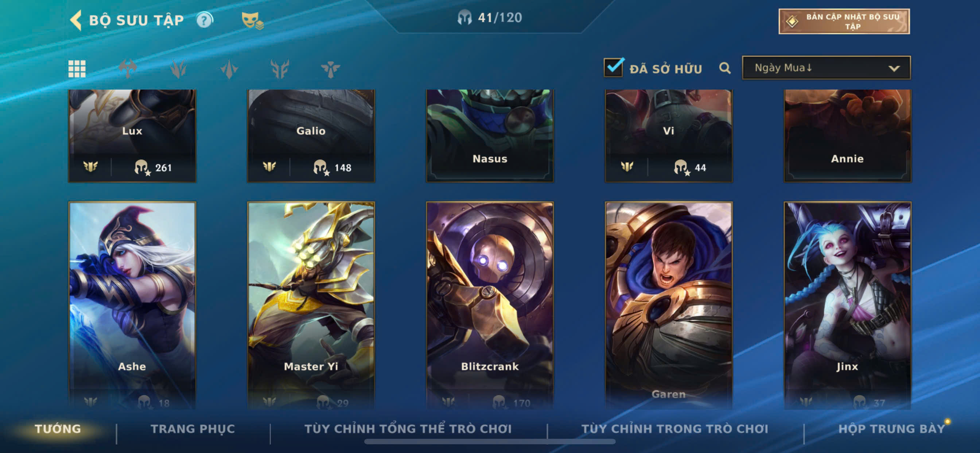Image resolution: width=980 pixels, height=453 pixels.
Task: Open the mask and coins icon
Action: (252, 20)
